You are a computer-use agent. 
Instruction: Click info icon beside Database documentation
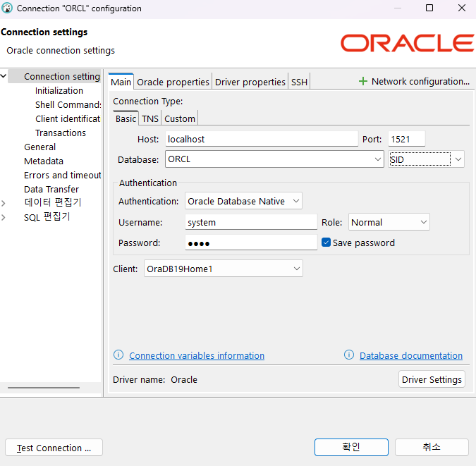click(x=349, y=355)
